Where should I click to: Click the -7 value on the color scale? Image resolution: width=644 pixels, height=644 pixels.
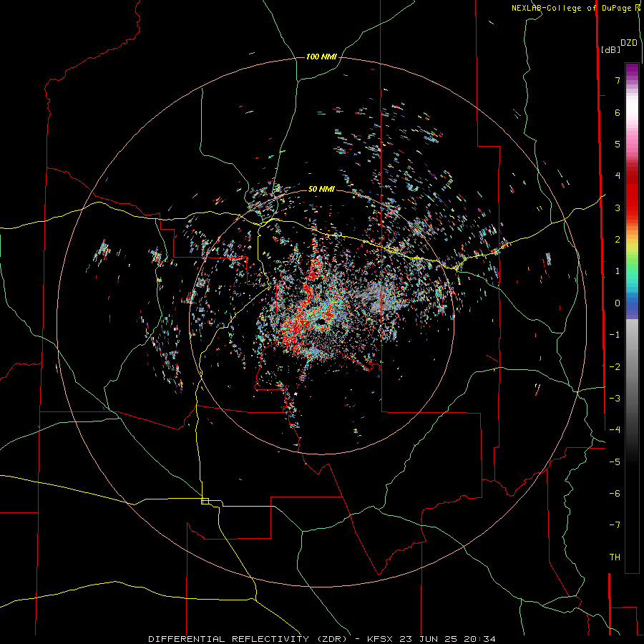pos(615,525)
